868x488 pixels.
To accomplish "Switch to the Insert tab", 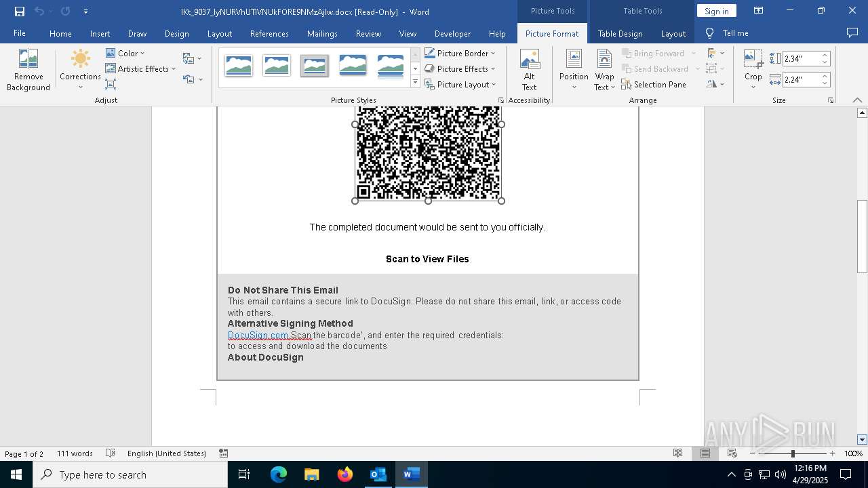I will 100,33.
